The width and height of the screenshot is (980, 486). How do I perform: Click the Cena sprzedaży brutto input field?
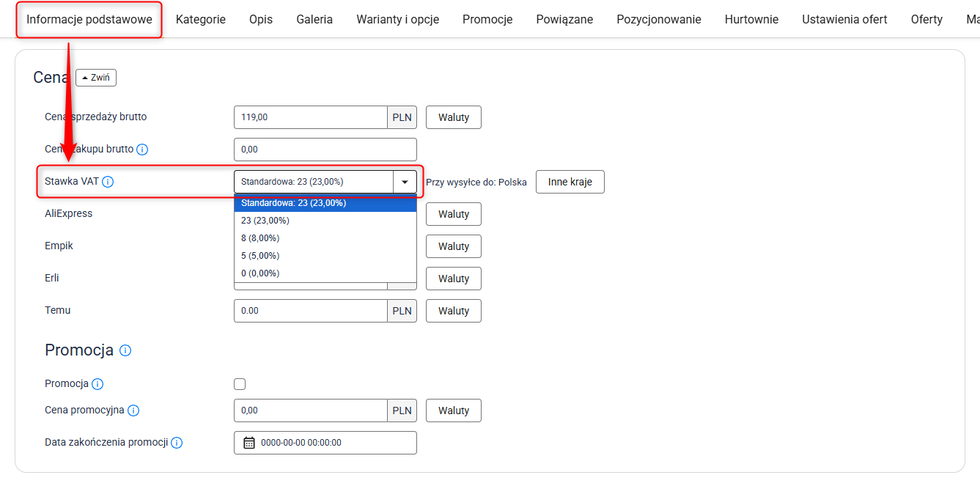310,117
